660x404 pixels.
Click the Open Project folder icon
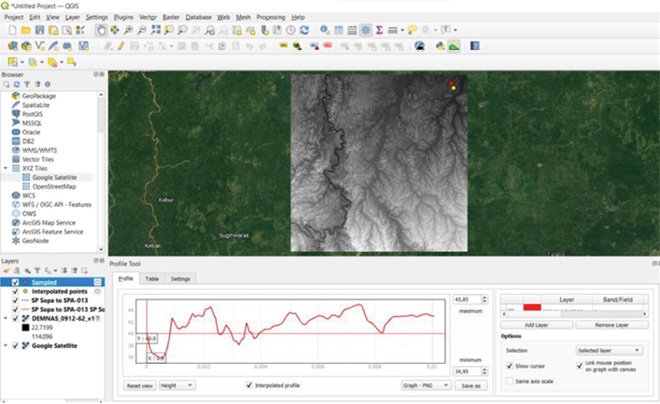point(24,31)
